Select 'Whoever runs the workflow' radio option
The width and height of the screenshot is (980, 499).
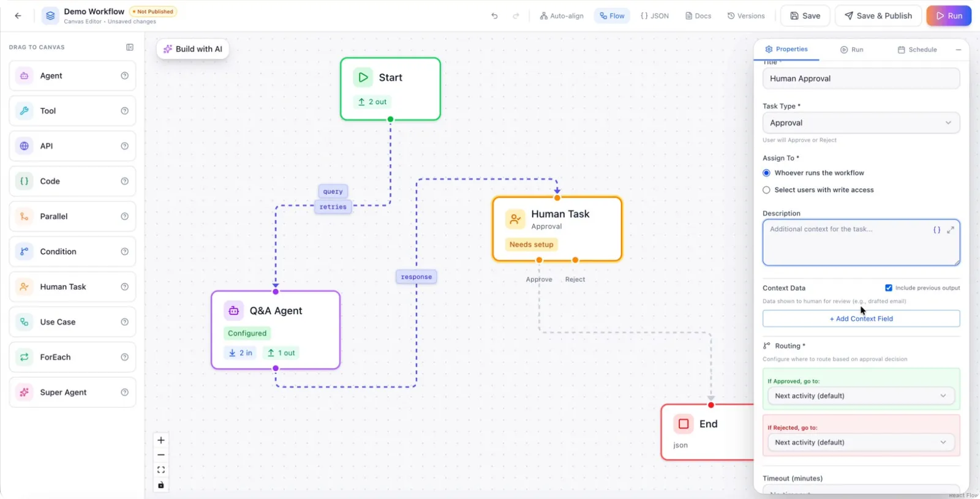pos(766,173)
